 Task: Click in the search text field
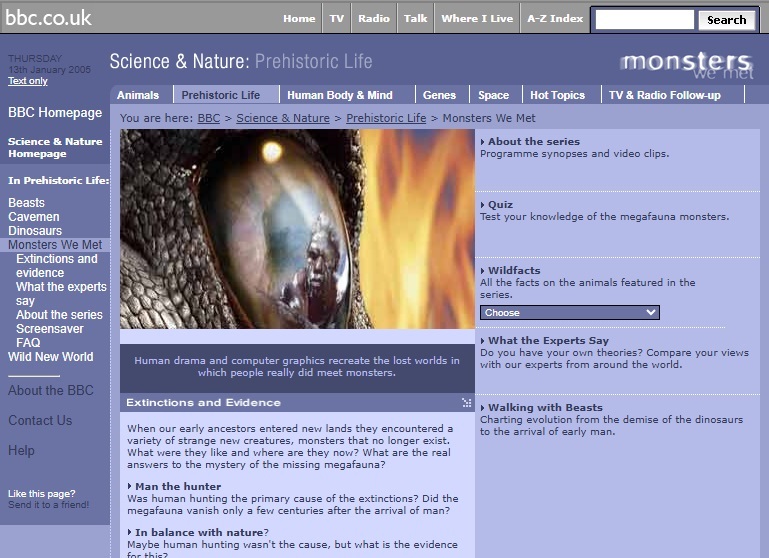pyautogui.click(x=644, y=20)
